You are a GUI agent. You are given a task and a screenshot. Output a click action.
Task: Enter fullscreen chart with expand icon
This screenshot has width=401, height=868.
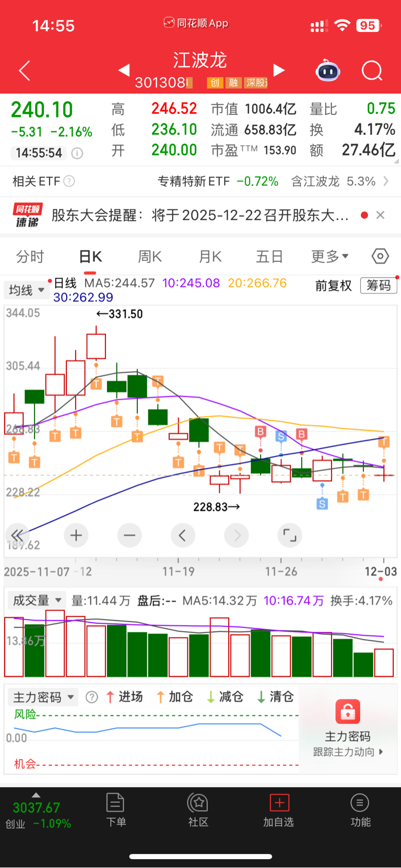click(x=290, y=536)
